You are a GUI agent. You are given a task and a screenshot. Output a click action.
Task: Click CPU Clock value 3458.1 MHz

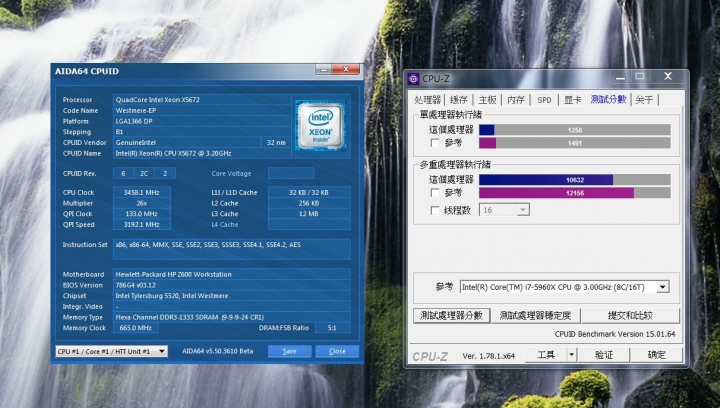[141, 192]
